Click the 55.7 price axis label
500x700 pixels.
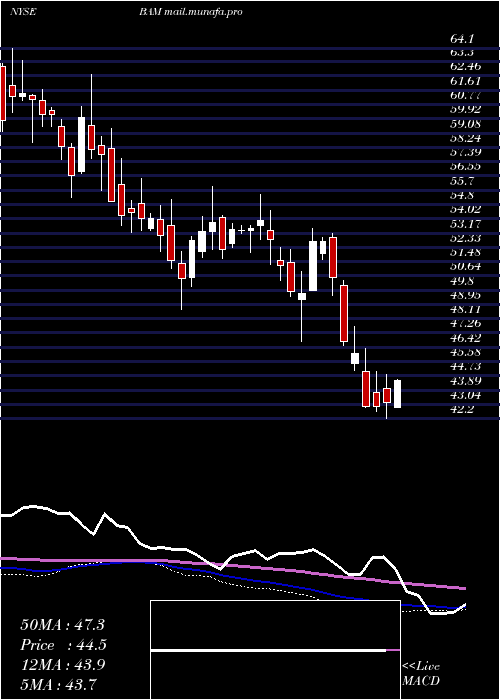coord(462,181)
